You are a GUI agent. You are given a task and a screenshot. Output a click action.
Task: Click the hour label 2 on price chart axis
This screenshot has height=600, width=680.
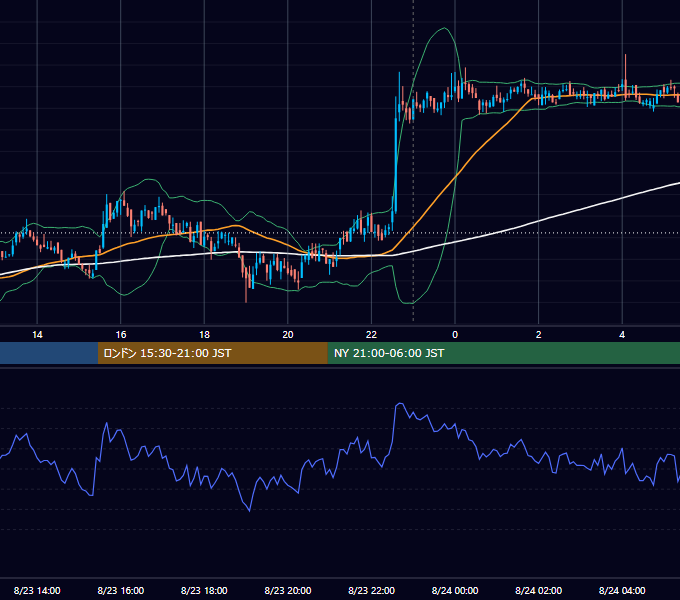coord(539,334)
